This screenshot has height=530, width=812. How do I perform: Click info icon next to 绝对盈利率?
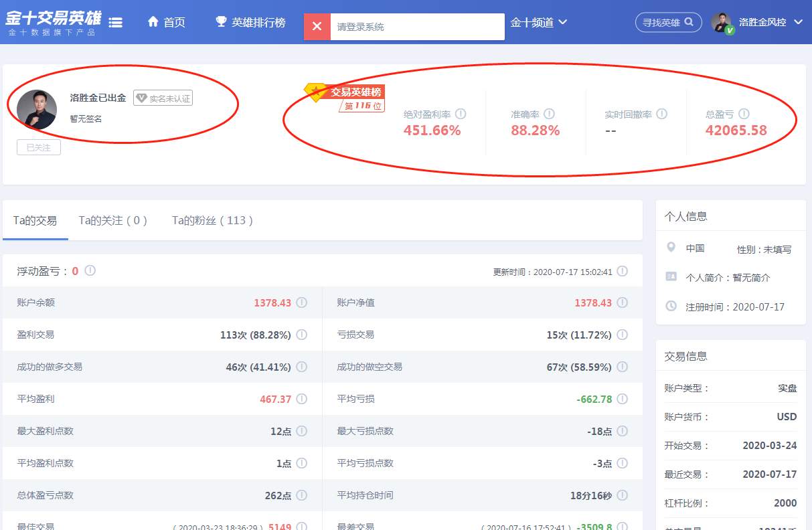coord(461,114)
